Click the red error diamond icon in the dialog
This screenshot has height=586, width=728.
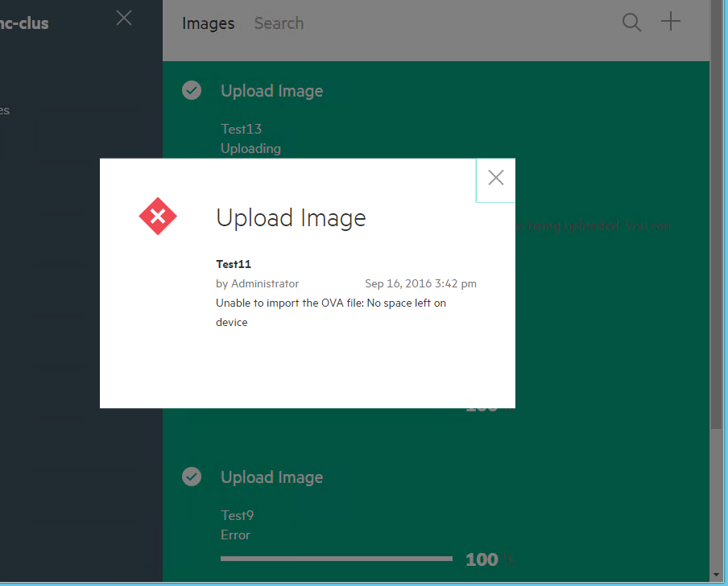click(158, 216)
